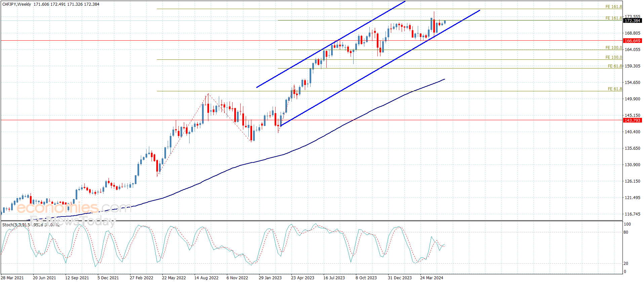Select the 24 Mar 2024 date label
This screenshot has width=644, height=282.
(x=432, y=278)
